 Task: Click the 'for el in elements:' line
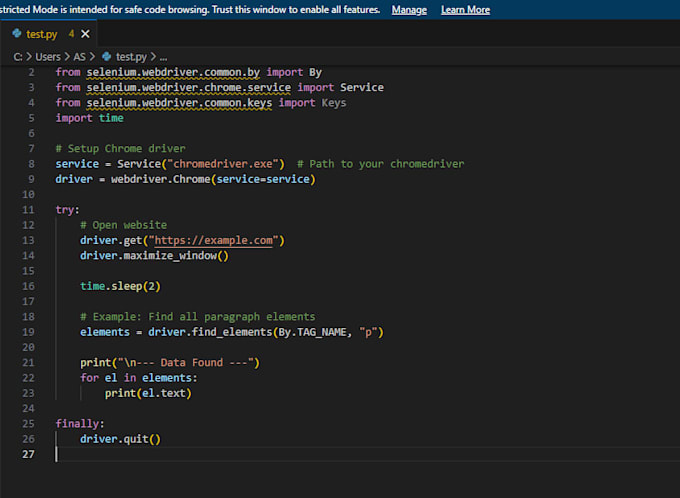pyautogui.click(x=139, y=378)
